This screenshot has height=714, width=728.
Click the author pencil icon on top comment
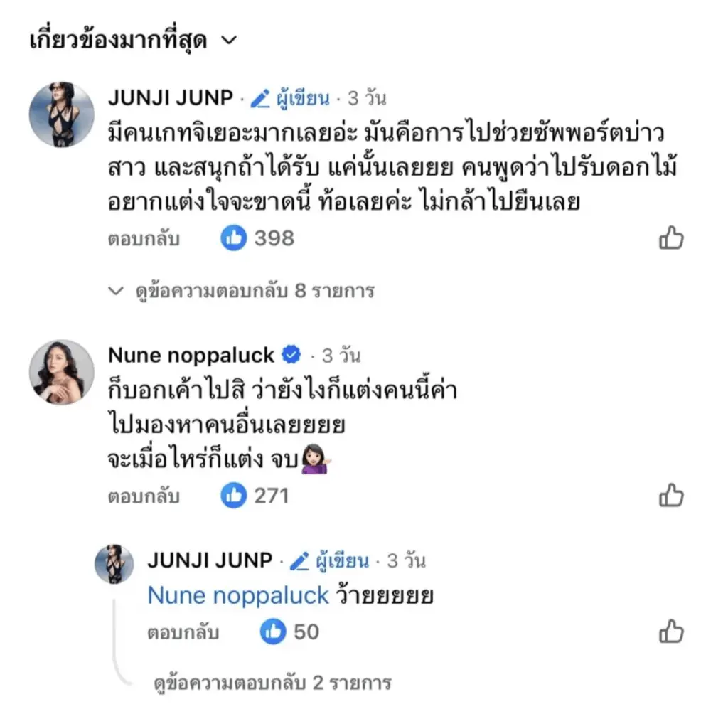[260, 99]
